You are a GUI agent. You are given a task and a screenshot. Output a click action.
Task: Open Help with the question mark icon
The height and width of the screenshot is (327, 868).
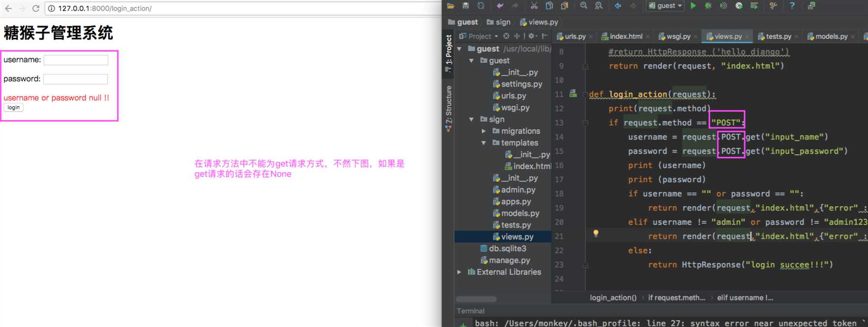coord(792,6)
